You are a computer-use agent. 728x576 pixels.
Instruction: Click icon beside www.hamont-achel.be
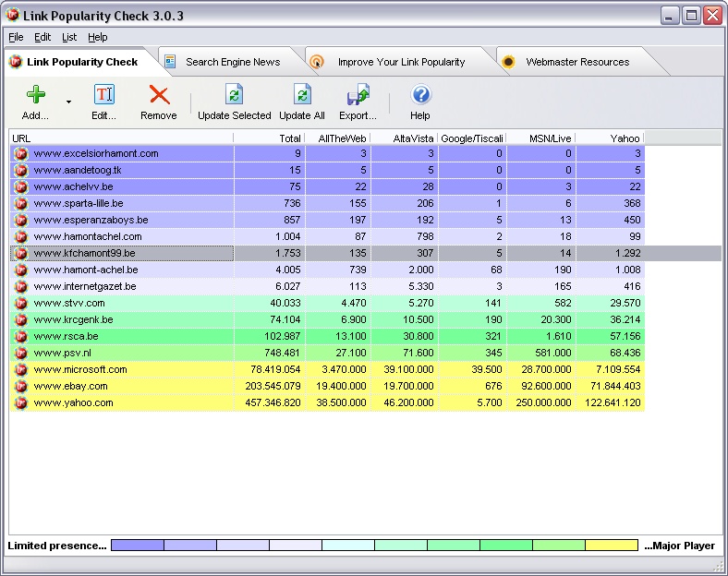21,270
